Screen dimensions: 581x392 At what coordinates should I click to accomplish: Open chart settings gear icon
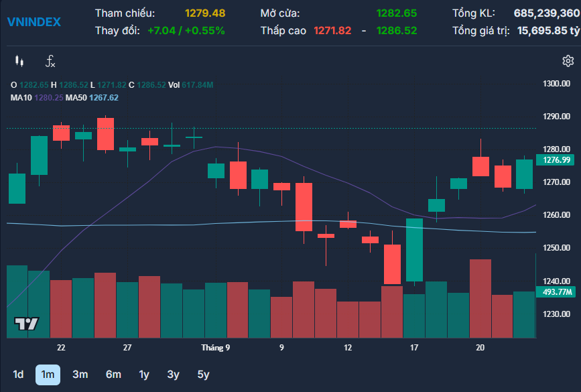point(568,62)
